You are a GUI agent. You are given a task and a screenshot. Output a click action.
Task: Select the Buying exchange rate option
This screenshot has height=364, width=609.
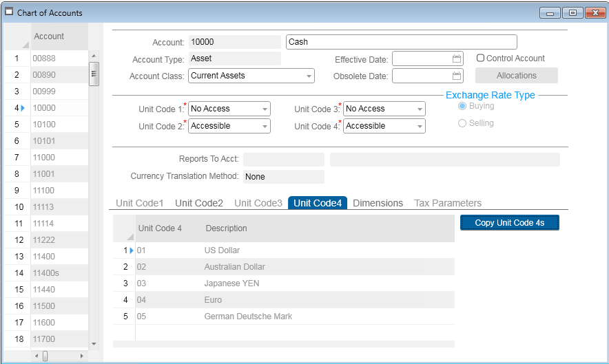pos(462,106)
